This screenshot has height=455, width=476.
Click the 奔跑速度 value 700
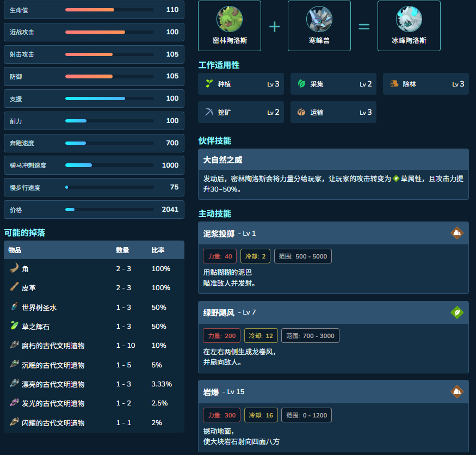[x=172, y=143]
